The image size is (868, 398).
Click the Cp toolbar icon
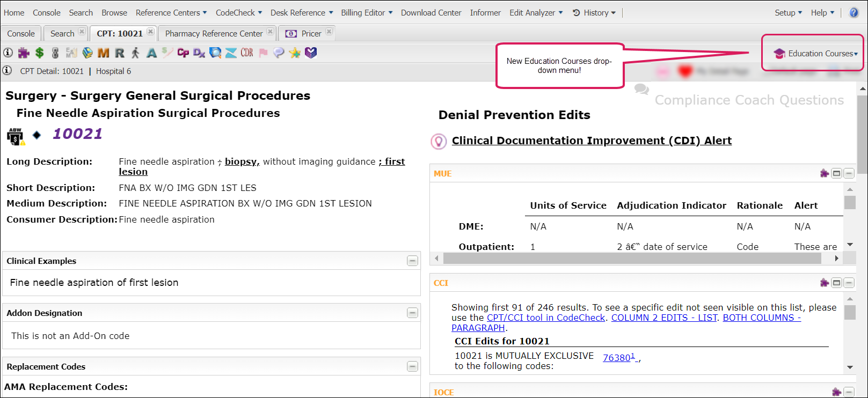pyautogui.click(x=183, y=53)
